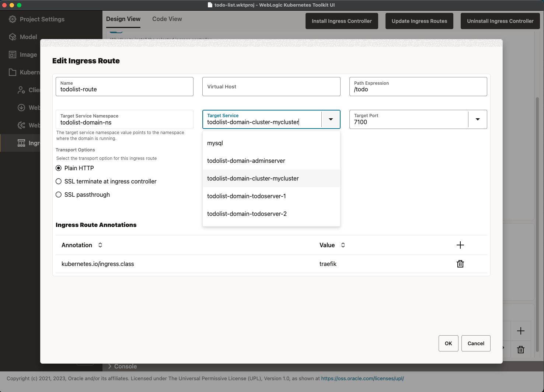Screen dimensions: 544x392
Task: Switch to the Design View tab
Action: (x=123, y=19)
